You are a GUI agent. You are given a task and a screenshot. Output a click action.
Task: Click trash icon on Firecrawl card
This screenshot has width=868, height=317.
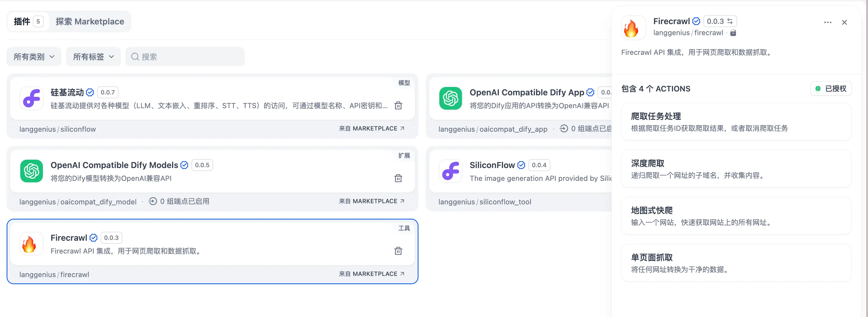(x=398, y=251)
